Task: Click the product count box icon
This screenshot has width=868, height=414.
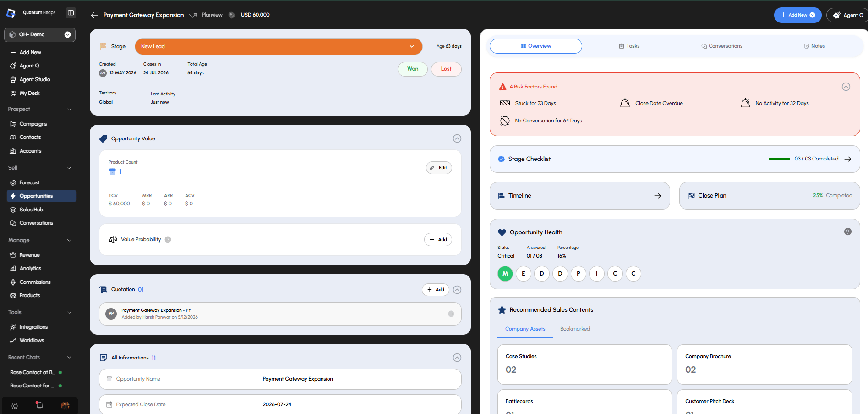Action: [x=112, y=171]
